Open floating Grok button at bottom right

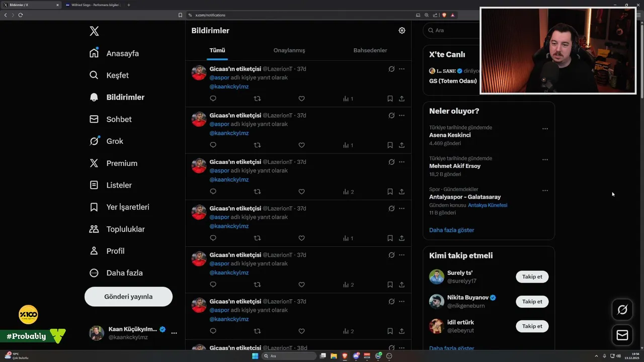tap(622, 310)
